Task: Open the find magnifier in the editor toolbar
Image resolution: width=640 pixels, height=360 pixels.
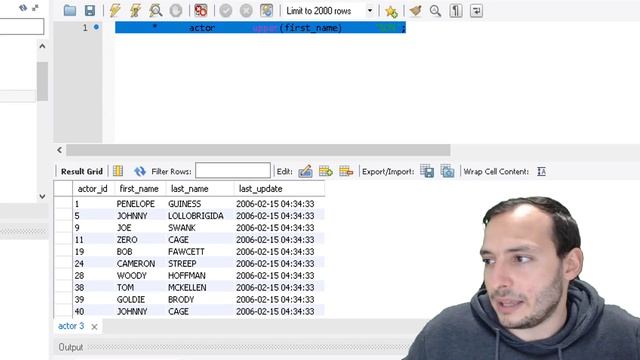Action: [x=435, y=11]
